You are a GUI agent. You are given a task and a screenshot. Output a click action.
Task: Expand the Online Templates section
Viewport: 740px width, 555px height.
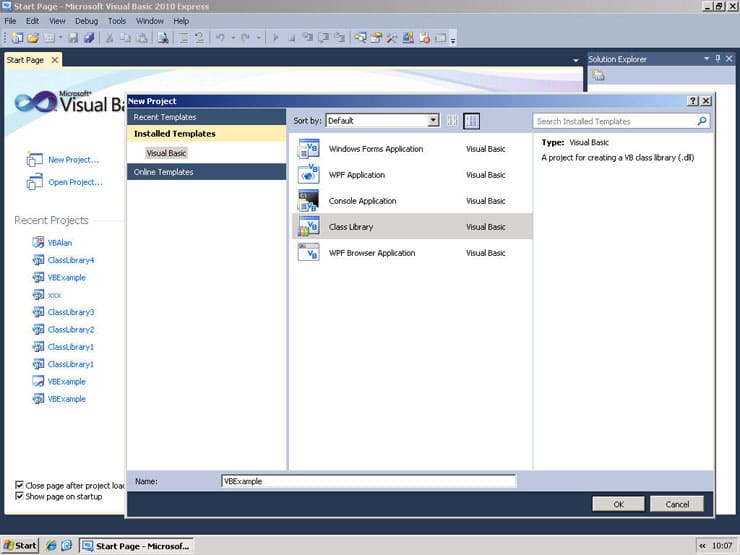206,172
